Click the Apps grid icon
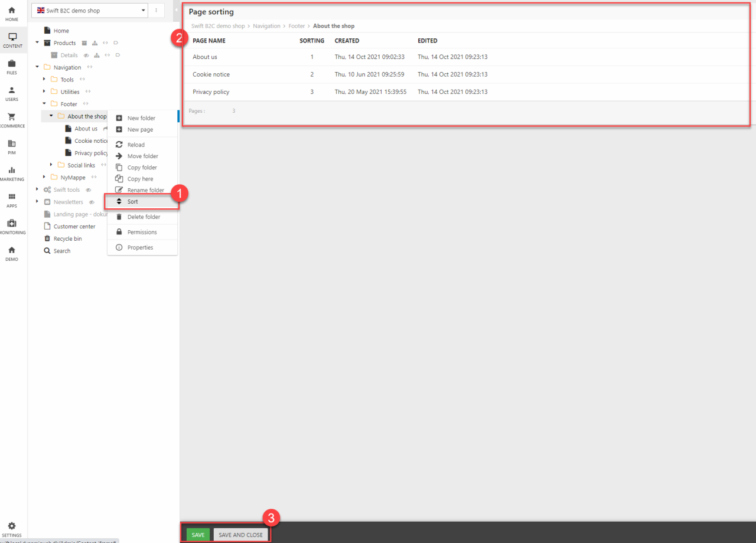Image resolution: width=756 pixels, height=543 pixels. 12,199
